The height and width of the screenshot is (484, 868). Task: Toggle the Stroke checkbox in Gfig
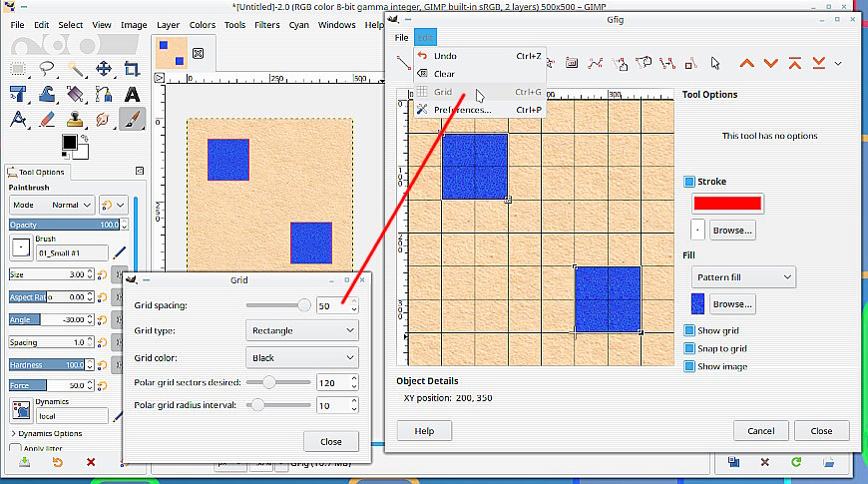(689, 181)
